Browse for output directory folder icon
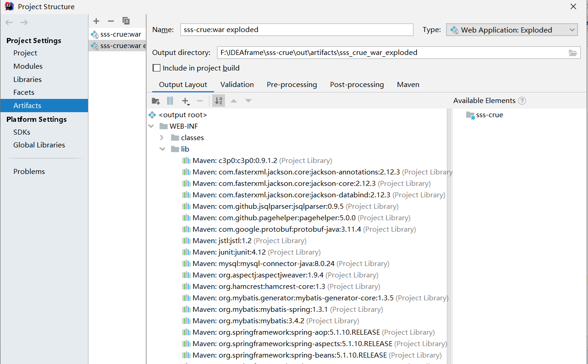The image size is (588, 364). click(x=573, y=53)
